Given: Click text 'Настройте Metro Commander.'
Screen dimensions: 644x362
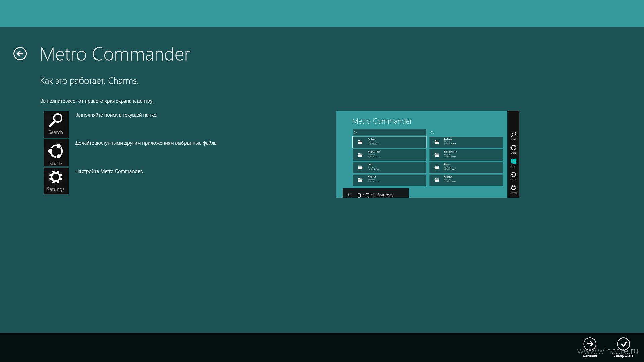Looking at the screenshot, I should 109,171.
